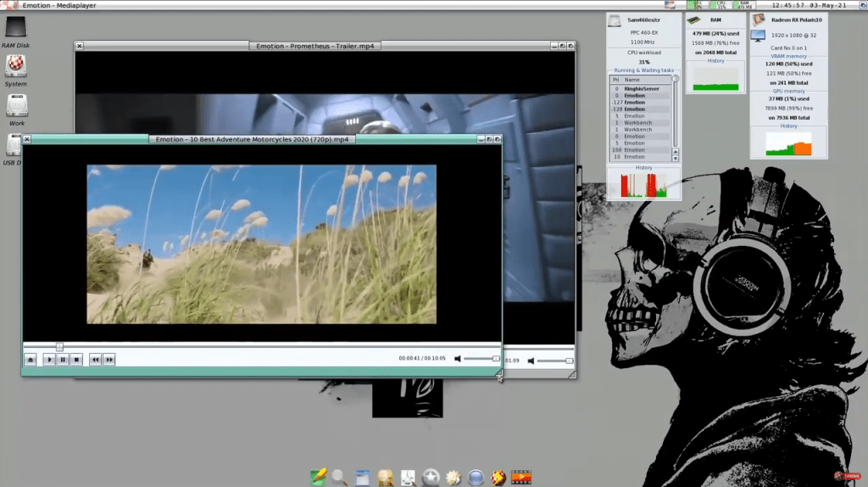The height and width of the screenshot is (487, 868).
Task: Click the task list scroll down arrow
Action: (x=676, y=158)
